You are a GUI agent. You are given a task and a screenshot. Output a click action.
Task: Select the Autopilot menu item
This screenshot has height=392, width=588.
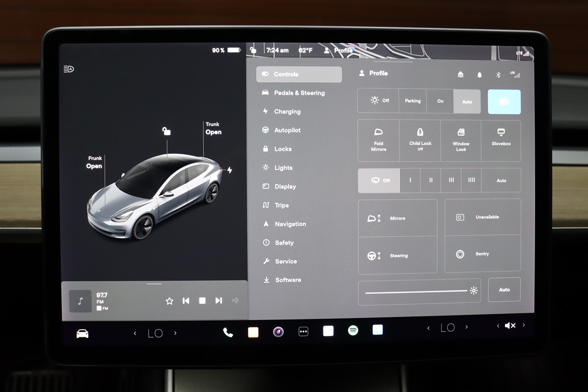[287, 130]
